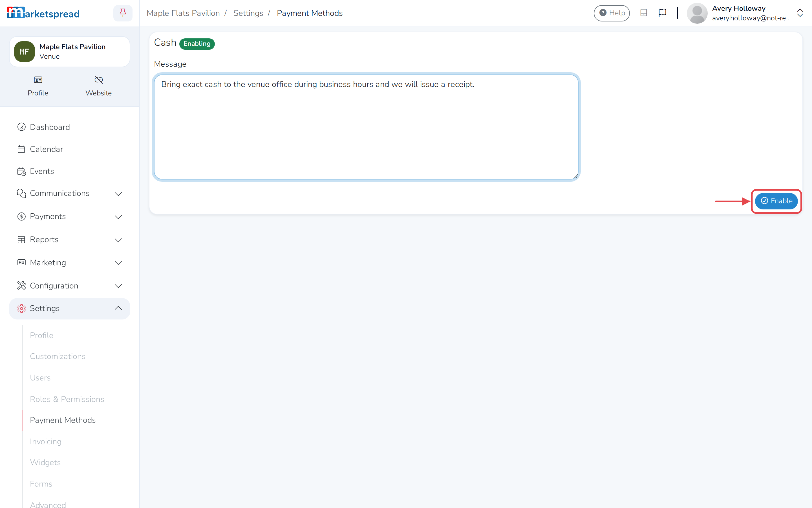Select the Maple Flats Pavilion venue card
Screen dimensions: 812x508
69,52
